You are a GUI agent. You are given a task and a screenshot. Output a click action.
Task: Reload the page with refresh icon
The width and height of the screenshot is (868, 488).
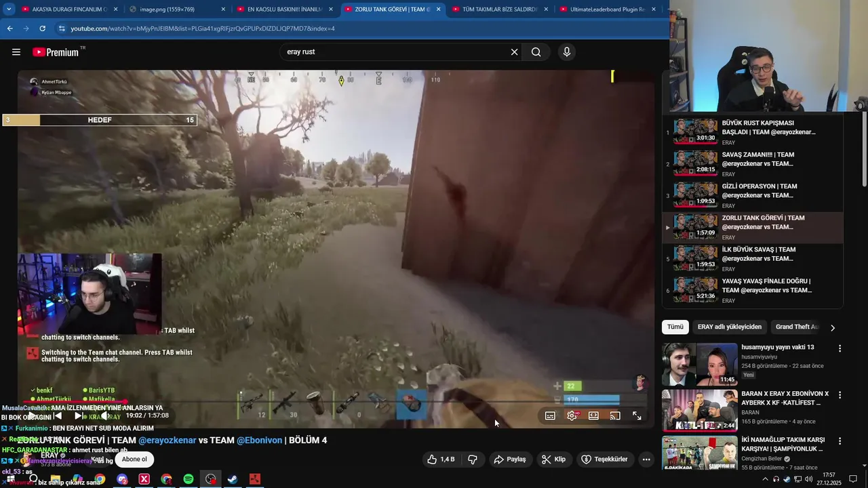coord(42,28)
